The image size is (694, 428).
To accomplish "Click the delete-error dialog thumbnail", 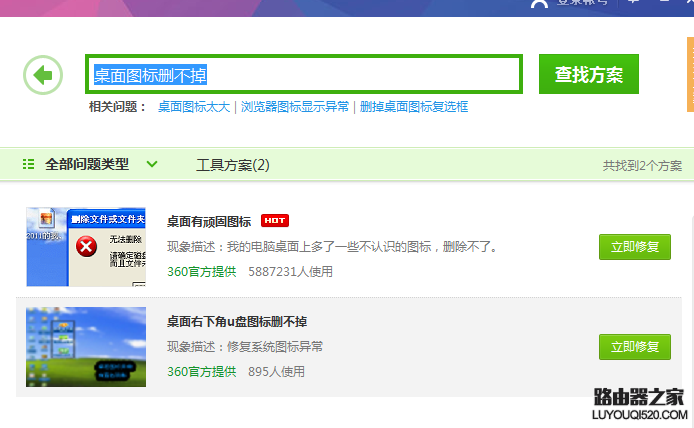I will pos(86,246).
